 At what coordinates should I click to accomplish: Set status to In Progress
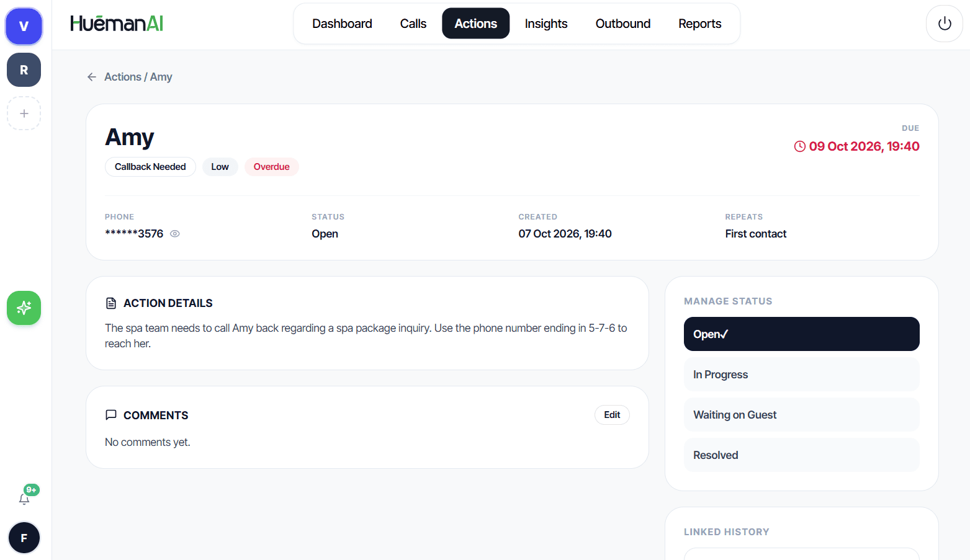802,375
